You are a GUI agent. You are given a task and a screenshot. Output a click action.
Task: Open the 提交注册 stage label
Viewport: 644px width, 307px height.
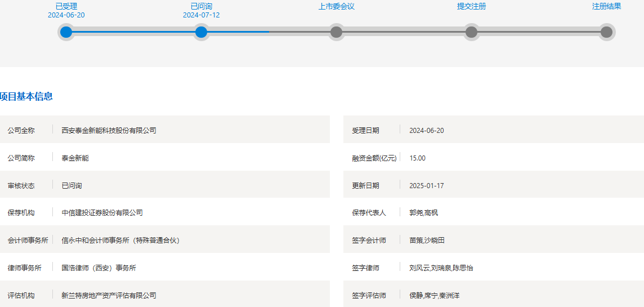click(x=471, y=6)
